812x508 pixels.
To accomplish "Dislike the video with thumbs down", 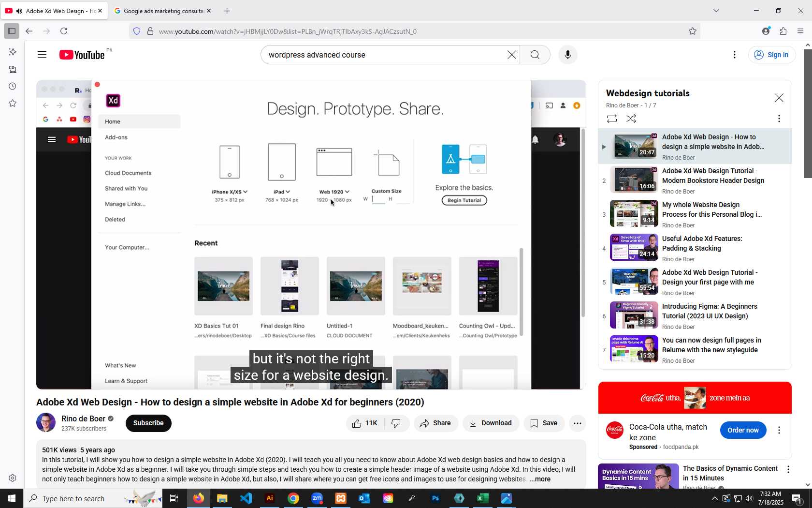I will pos(396,423).
